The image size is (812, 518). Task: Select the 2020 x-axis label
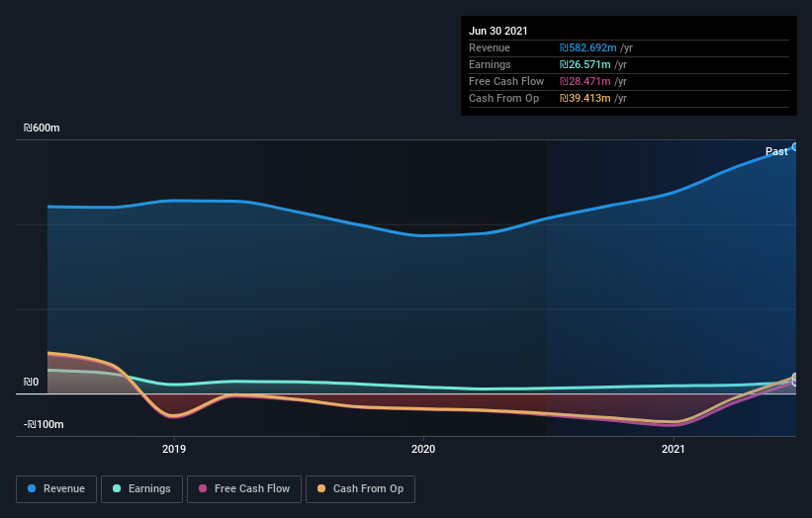point(423,449)
